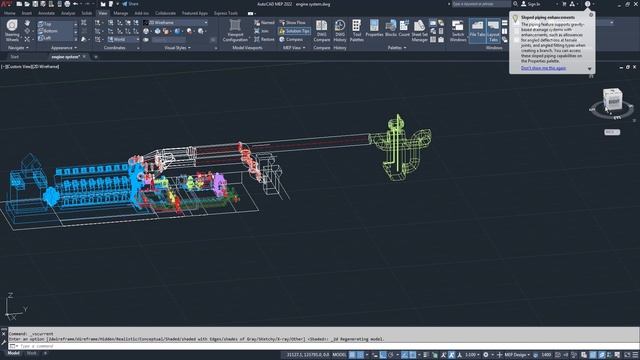Open the Count palette

click(404, 29)
